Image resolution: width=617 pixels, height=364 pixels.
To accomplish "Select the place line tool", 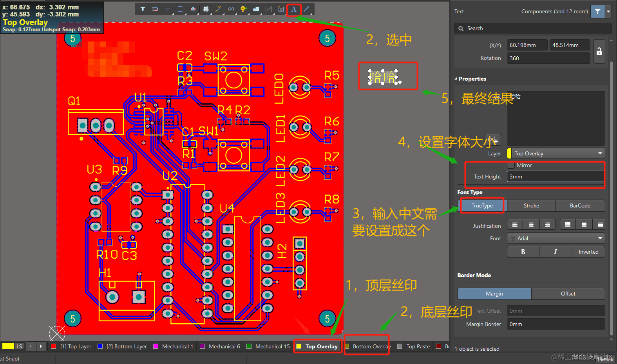I will 306,9.
